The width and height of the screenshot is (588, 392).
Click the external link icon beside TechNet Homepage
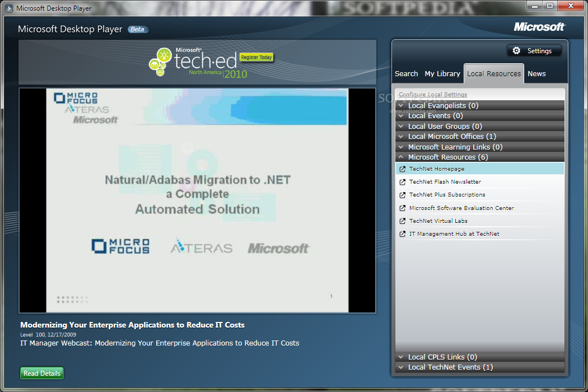[403, 169]
